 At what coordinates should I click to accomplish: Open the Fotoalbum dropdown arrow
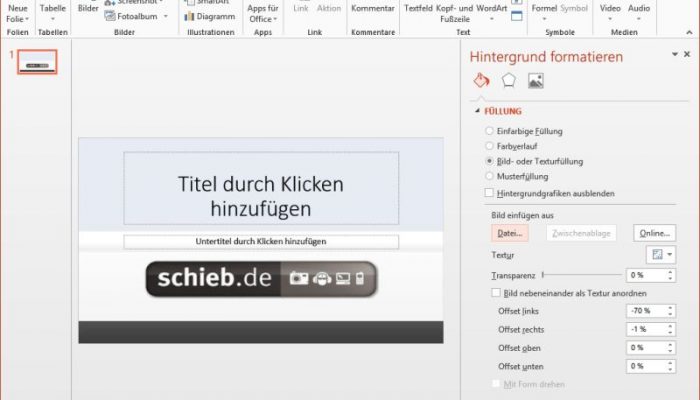166,17
